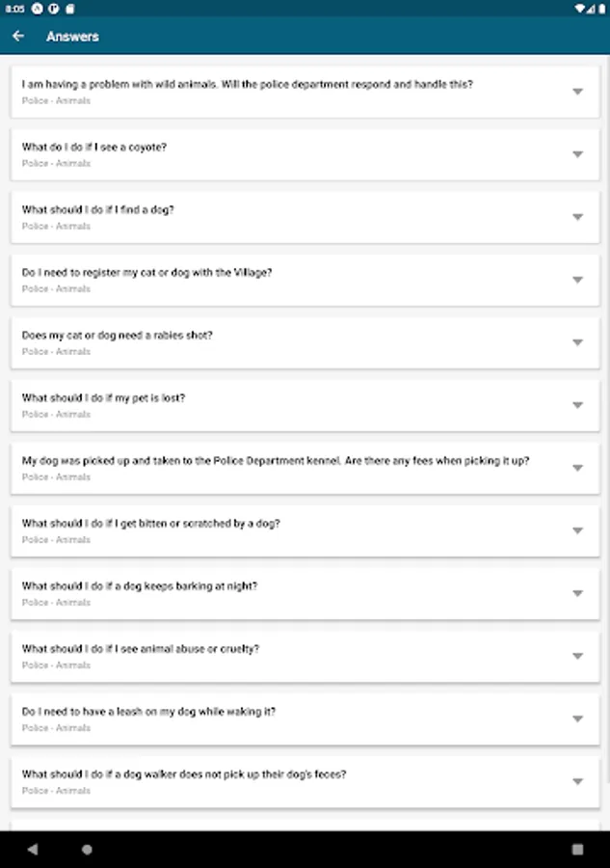Select the Answers title in the header
Viewport: 610px width, 868px height.
73,36
